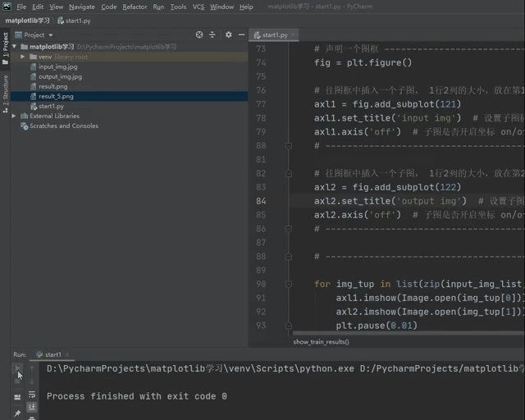The width and height of the screenshot is (525, 420).
Task: Open the Navigate menu
Action: (82, 7)
